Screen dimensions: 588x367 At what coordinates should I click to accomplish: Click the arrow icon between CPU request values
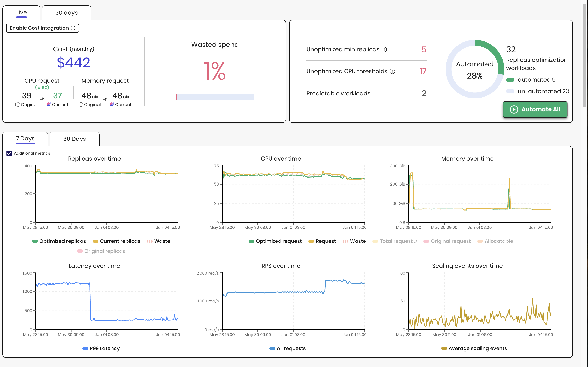click(x=42, y=99)
